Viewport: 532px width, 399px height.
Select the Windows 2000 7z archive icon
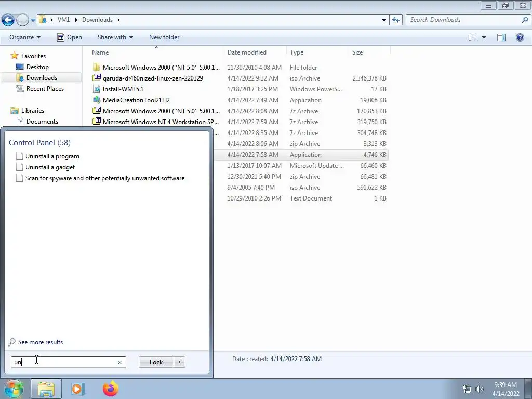[97, 111]
